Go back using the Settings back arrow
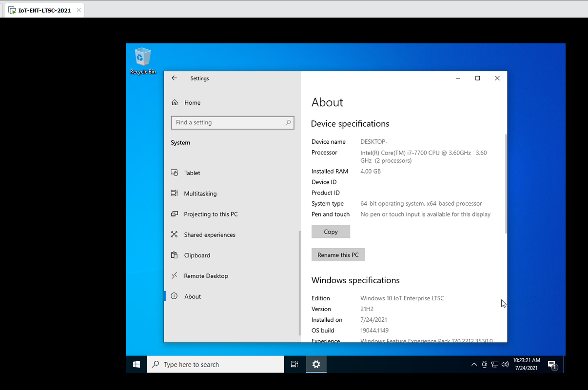 [x=174, y=78]
